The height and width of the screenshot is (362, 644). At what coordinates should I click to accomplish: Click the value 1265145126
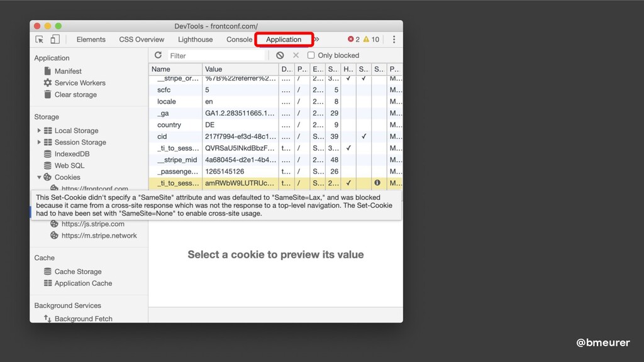[x=225, y=171]
